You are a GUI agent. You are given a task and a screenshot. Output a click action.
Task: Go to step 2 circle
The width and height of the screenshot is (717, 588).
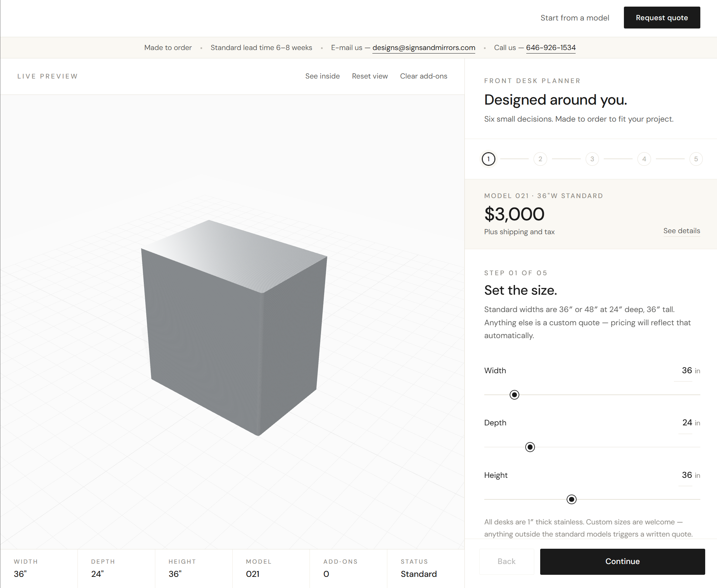540,159
